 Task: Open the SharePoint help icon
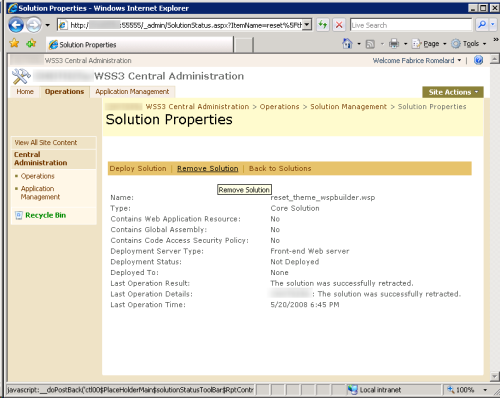tap(478, 60)
